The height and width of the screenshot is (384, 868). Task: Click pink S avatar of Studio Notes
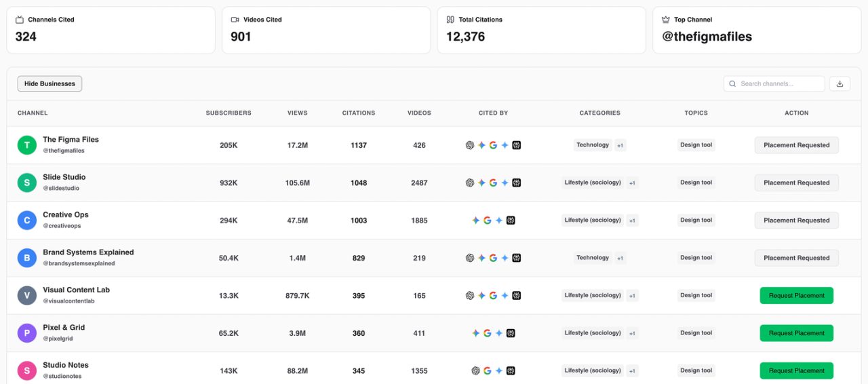pos(27,370)
